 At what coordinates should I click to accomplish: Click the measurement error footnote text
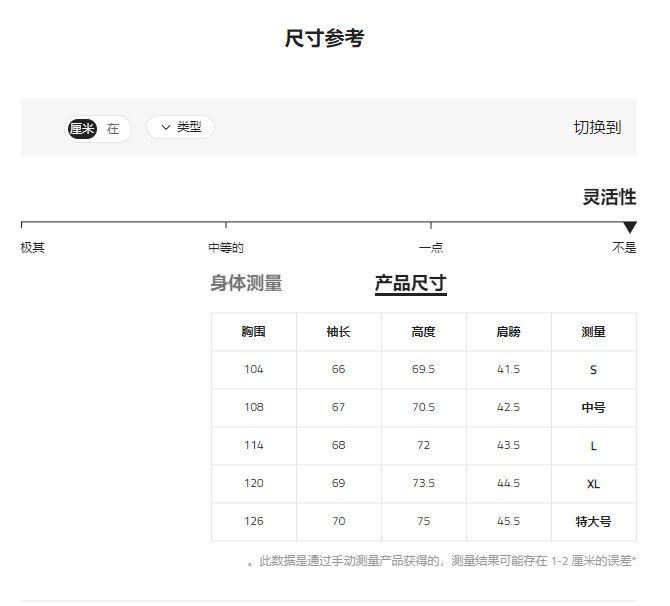click(442, 561)
